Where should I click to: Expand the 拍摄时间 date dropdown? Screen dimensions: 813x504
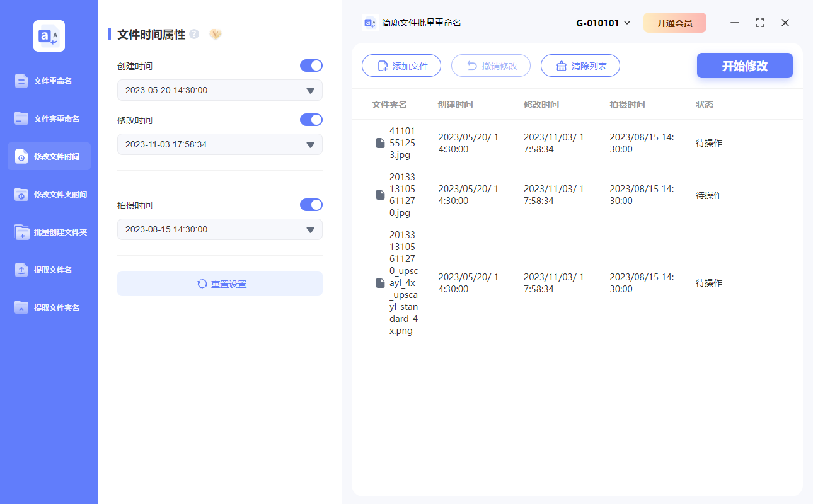309,229
